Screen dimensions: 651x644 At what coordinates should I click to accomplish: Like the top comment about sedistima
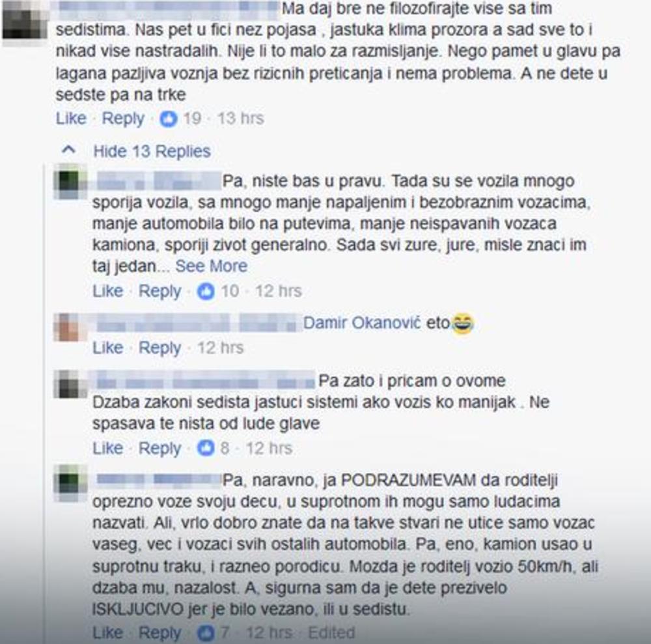pyautogui.click(x=71, y=119)
